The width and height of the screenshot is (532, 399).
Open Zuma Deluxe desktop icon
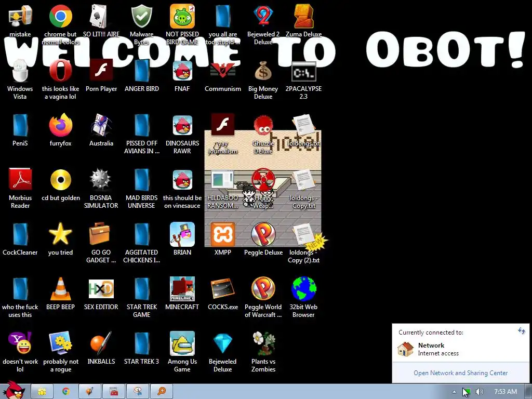[303, 16]
